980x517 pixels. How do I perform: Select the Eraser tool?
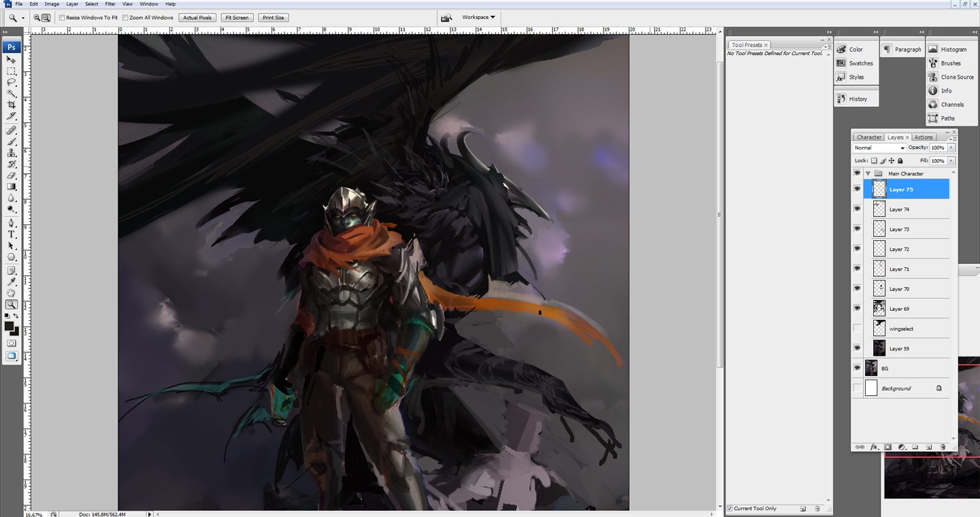[12, 175]
